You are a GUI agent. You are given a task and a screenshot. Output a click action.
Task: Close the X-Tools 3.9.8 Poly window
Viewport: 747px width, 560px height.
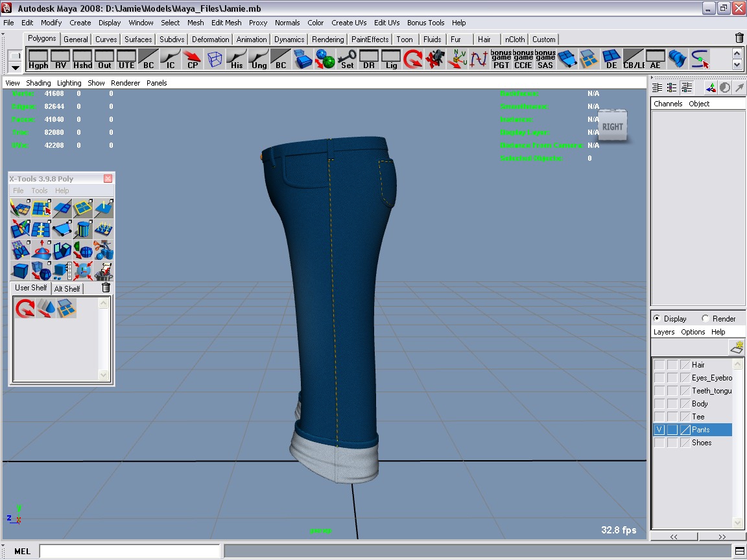[108, 179]
